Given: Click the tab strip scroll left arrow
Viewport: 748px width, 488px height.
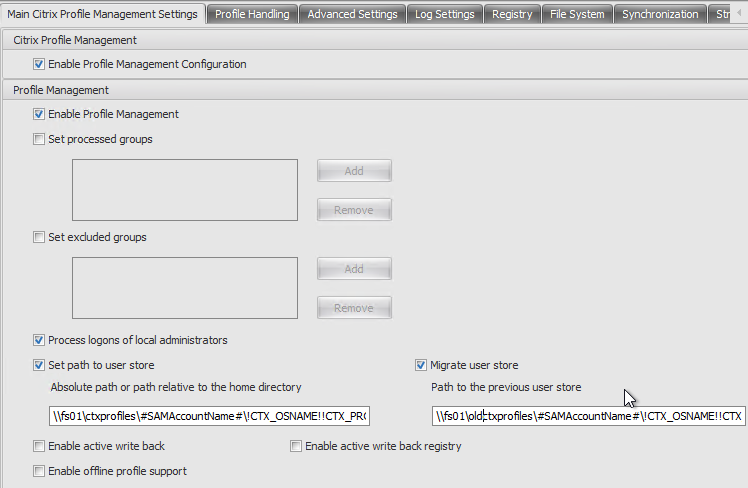Looking at the screenshot, I should coord(739,13).
